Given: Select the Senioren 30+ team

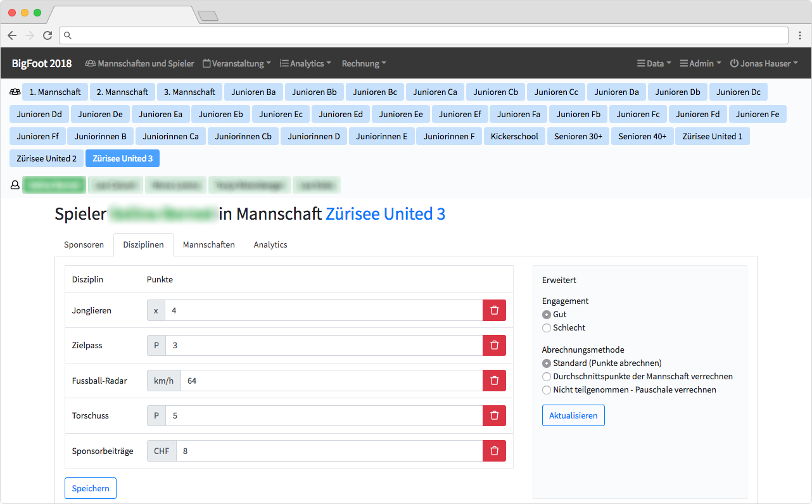Looking at the screenshot, I should point(578,136).
